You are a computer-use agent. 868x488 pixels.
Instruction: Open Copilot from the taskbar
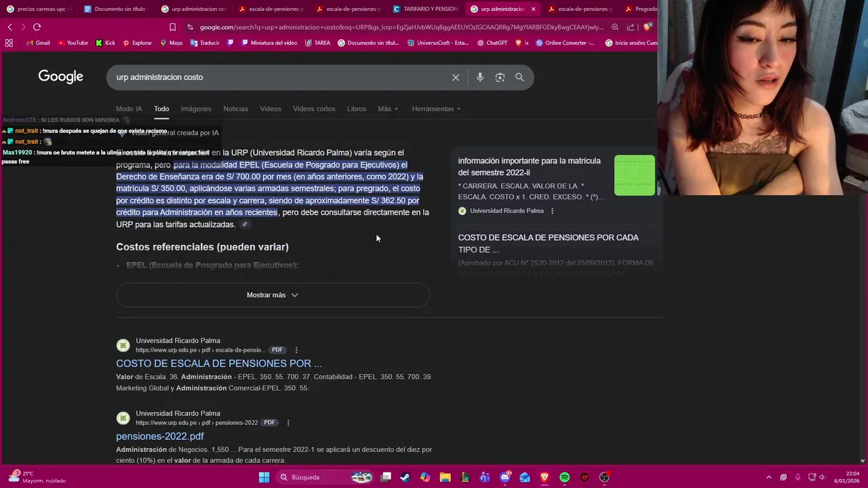pyautogui.click(x=425, y=477)
